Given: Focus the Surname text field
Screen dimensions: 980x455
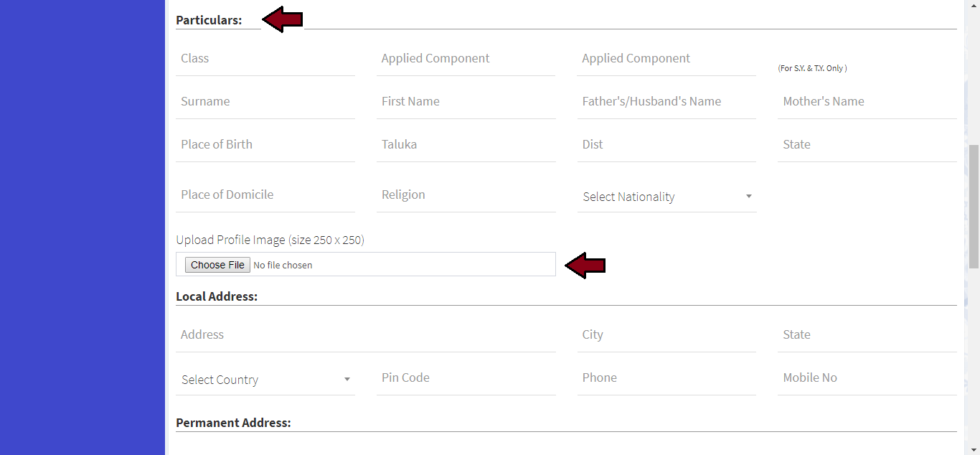Looking at the screenshot, I should coord(265,102).
